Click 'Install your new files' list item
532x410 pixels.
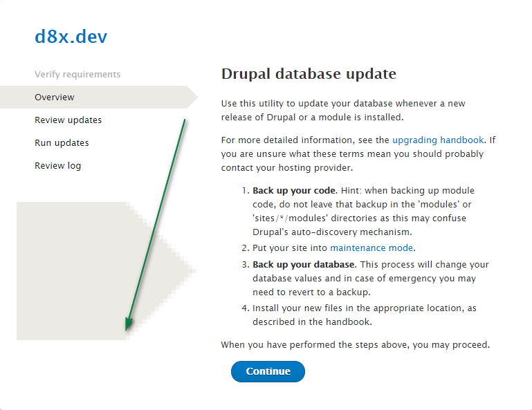[x=365, y=315]
